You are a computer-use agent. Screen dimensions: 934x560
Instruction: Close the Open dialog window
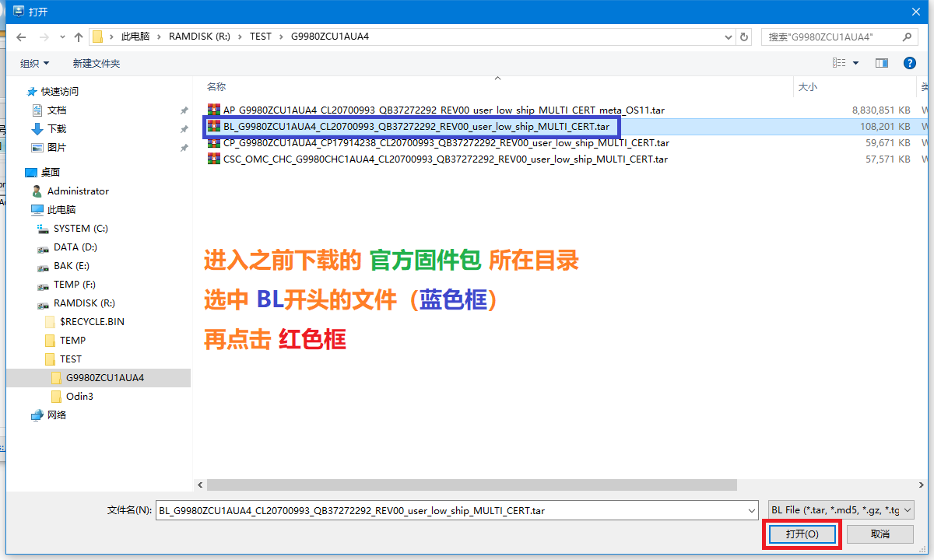[x=916, y=11]
